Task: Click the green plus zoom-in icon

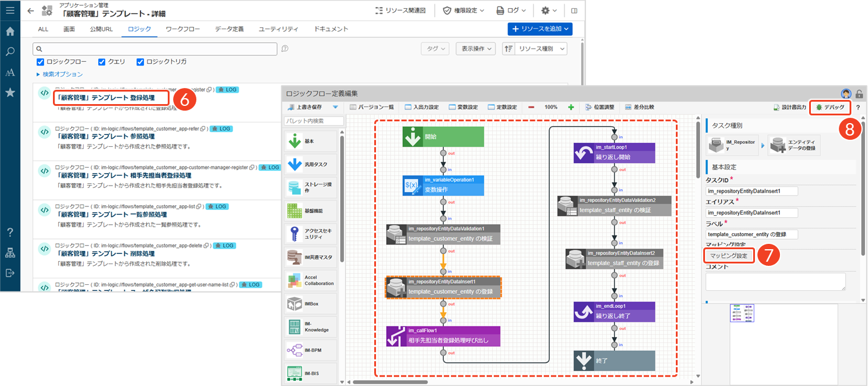Action: click(571, 107)
